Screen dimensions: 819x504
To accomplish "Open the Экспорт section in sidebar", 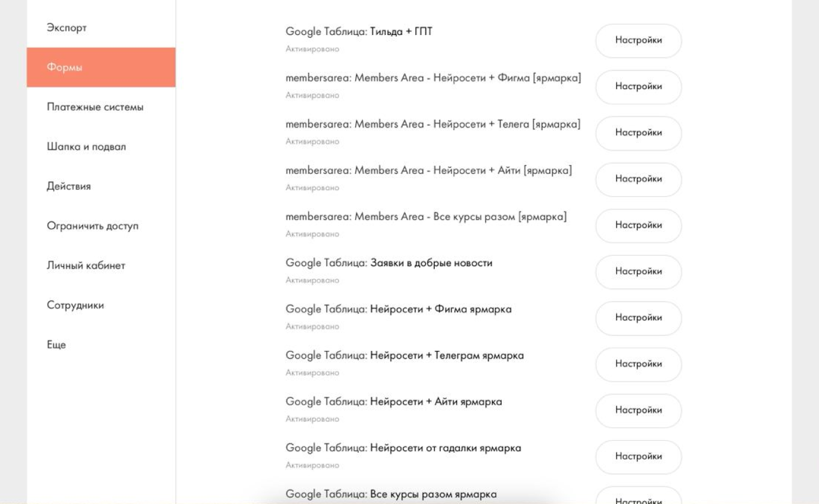I will (67, 28).
